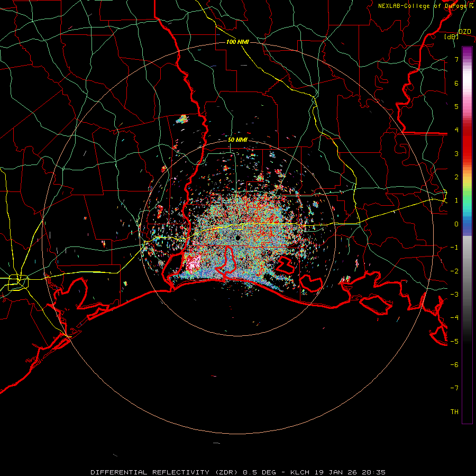Click the -7 value on color scale
The height and width of the screenshot is (476, 476).
tap(454, 388)
